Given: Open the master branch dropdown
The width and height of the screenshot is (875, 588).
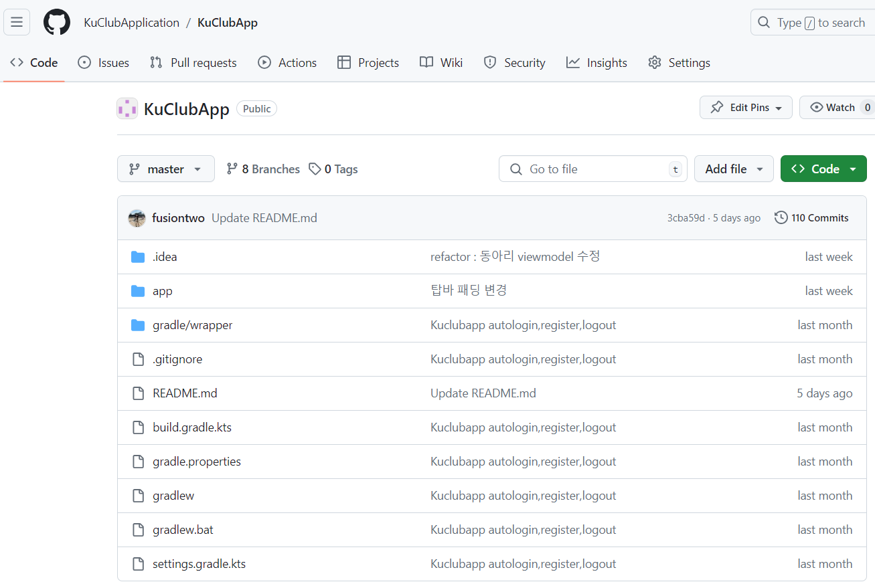Looking at the screenshot, I should (166, 169).
